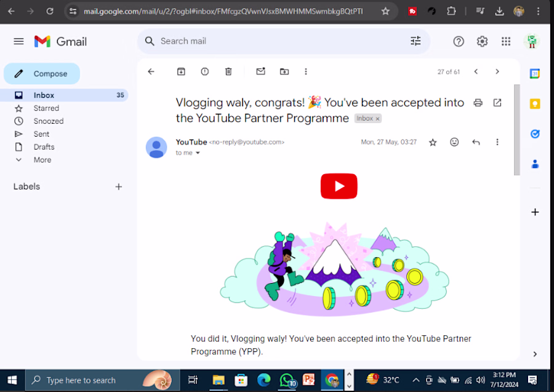
Task: Click the Gmail logo
Action: [60, 41]
